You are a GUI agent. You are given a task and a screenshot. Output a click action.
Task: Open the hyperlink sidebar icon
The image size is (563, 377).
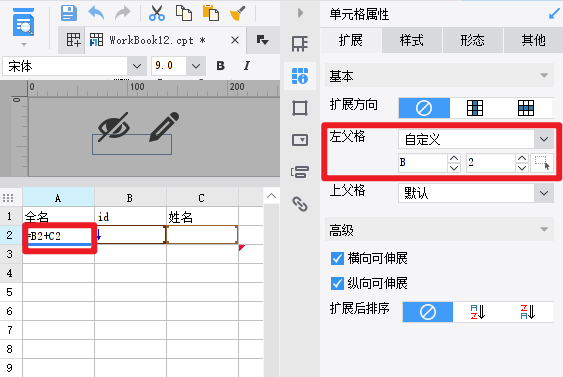(x=300, y=204)
